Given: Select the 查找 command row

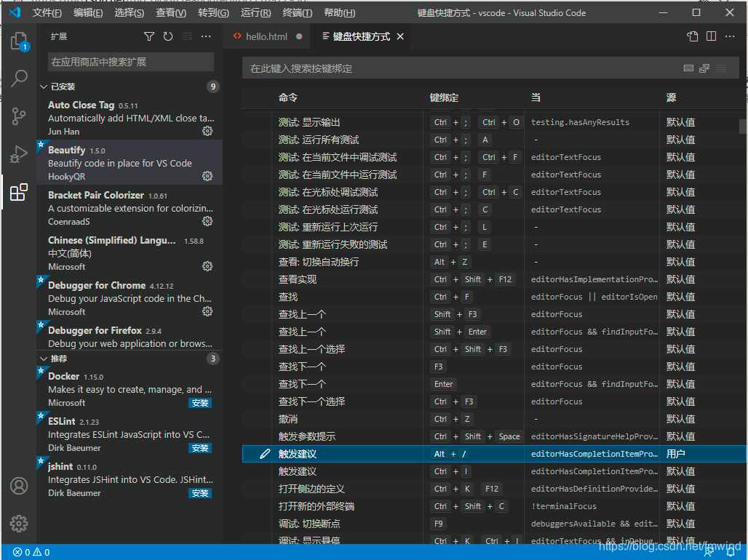Looking at the screenshot, I should (x=494, y=297).
